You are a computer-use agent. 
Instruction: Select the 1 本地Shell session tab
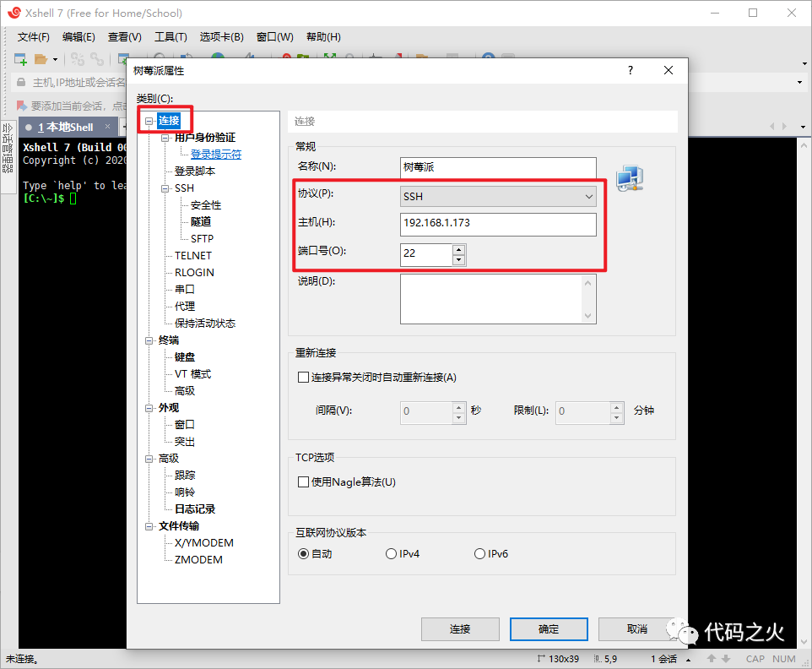[66, 127]
